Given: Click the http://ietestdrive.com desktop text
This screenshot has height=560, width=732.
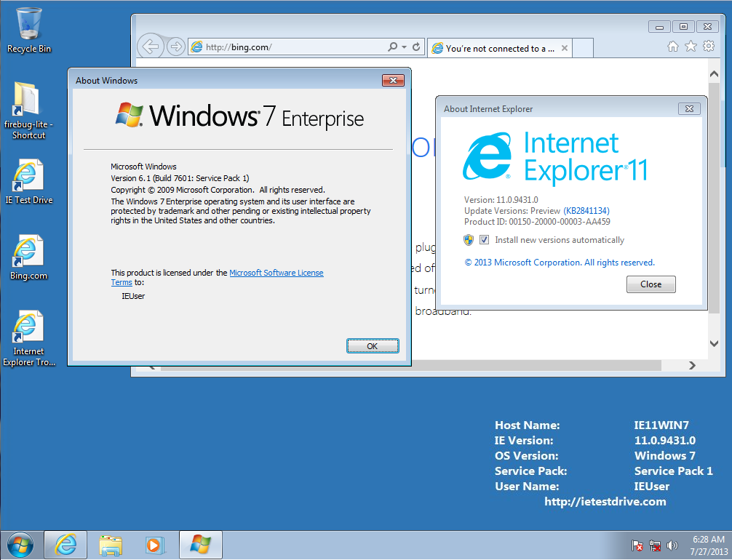Looking at the screenshot, I should 605,501.
